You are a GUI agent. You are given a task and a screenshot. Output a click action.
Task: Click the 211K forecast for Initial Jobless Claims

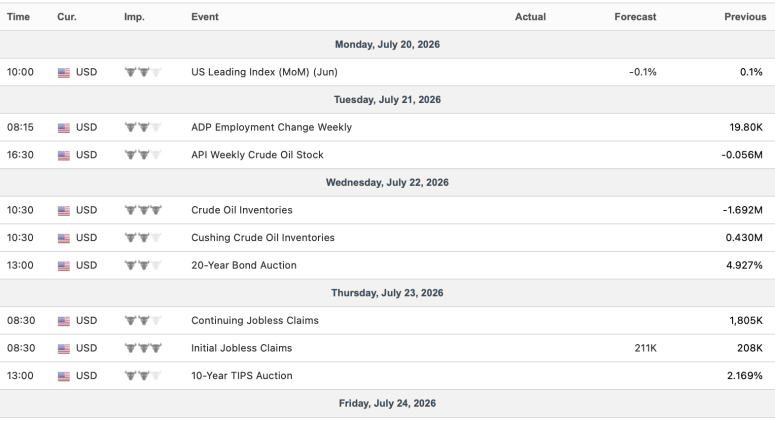click(646, 348)
